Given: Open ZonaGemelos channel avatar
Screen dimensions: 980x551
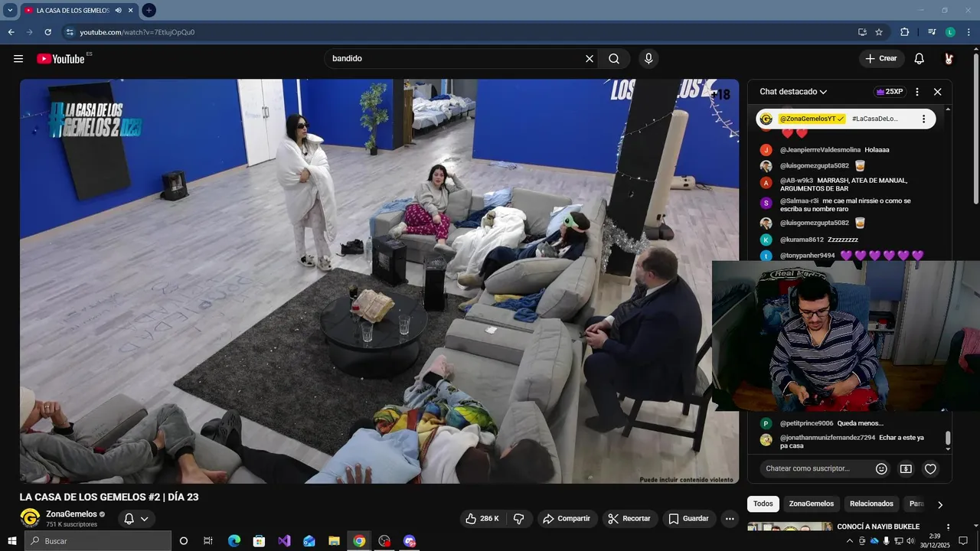Looking at the screenshot, I should pos(30,518).
